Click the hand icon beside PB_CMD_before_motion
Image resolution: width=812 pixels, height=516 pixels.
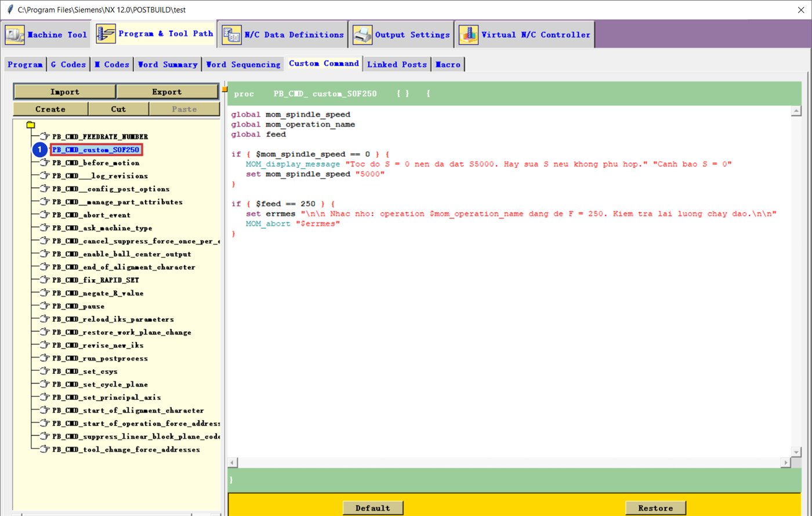[45, 163]
